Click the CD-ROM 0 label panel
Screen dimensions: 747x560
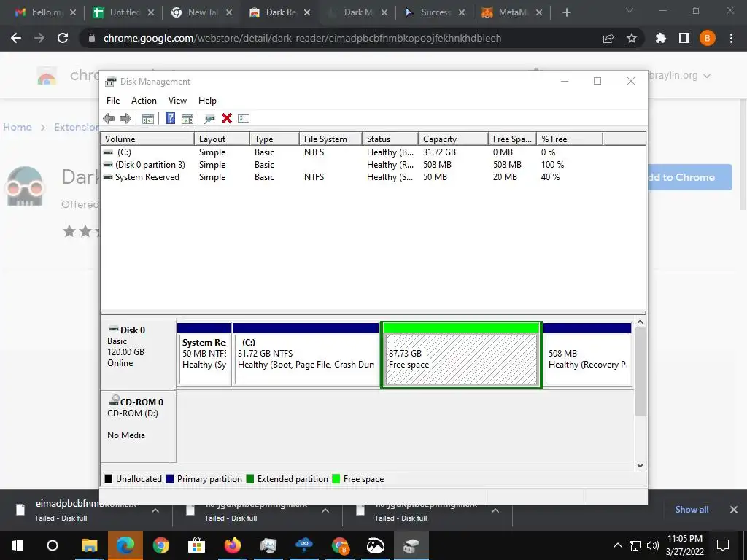pyautogui.click(x=138, y=426)
